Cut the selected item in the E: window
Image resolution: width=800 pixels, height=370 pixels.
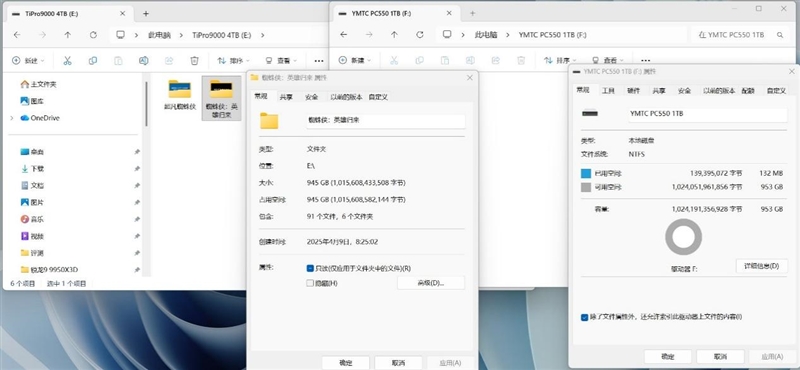coord(67,61)
